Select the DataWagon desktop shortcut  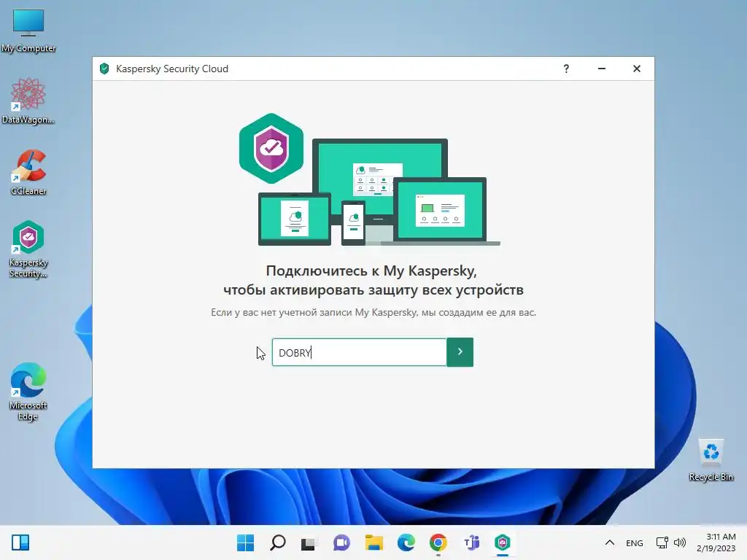pyautogui.click(x=28, y=101)
